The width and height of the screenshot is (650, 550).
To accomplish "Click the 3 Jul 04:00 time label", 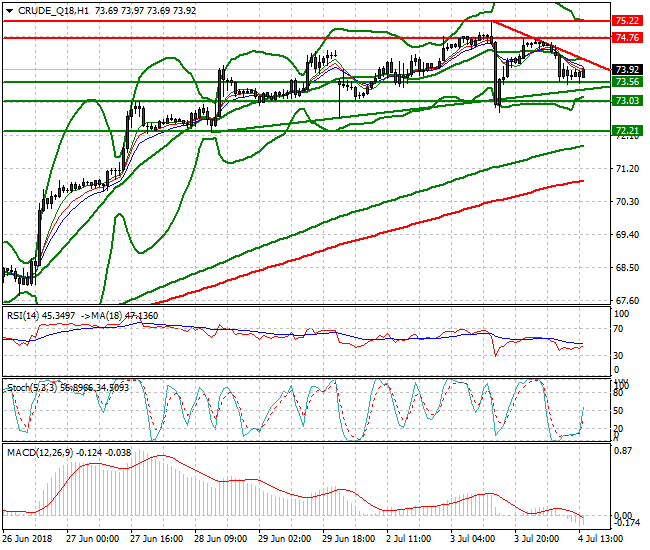I will point(473,539).
